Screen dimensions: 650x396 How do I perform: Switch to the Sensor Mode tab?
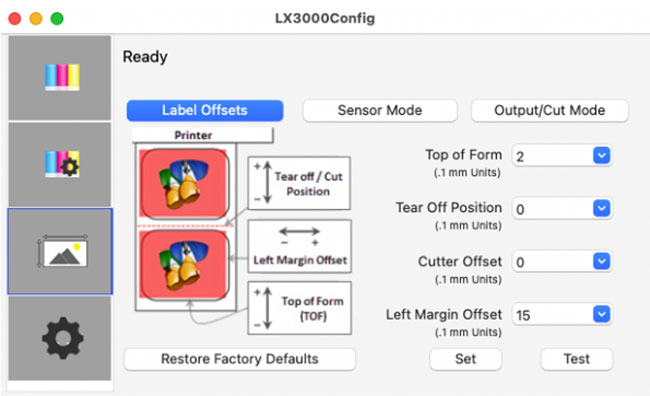click(x=380, y=110)
